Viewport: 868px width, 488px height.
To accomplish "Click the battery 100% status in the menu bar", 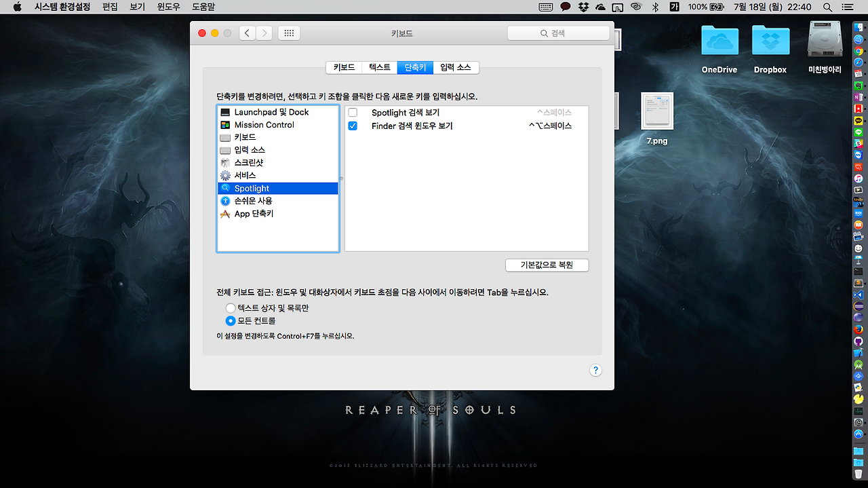I will click(x=705, y=7).
